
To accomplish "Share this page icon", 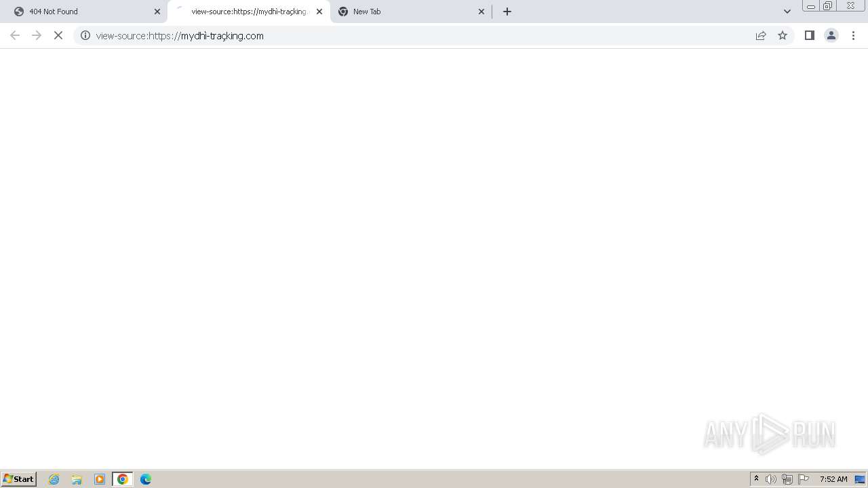I will (761, 35).
